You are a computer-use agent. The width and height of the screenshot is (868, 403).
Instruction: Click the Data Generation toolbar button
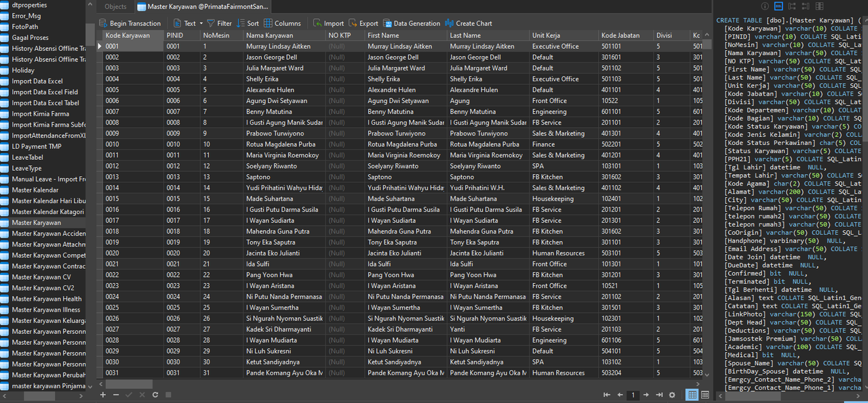pos(412,23)
